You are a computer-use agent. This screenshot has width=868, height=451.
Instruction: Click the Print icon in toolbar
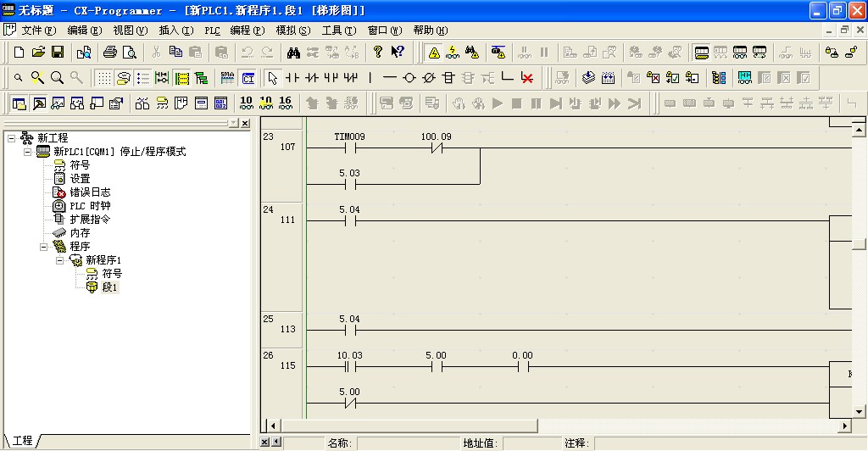[110, 53]
